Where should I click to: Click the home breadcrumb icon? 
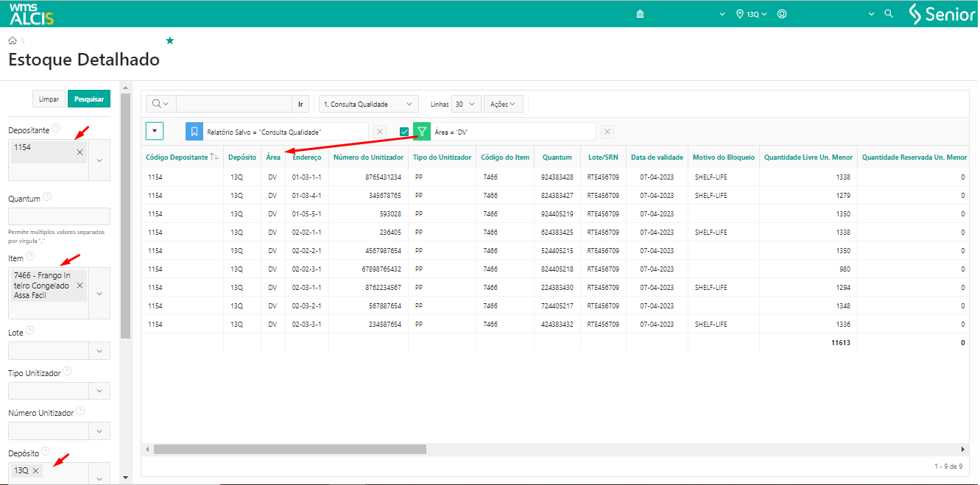pyautogui.click(x=13, y=40)
